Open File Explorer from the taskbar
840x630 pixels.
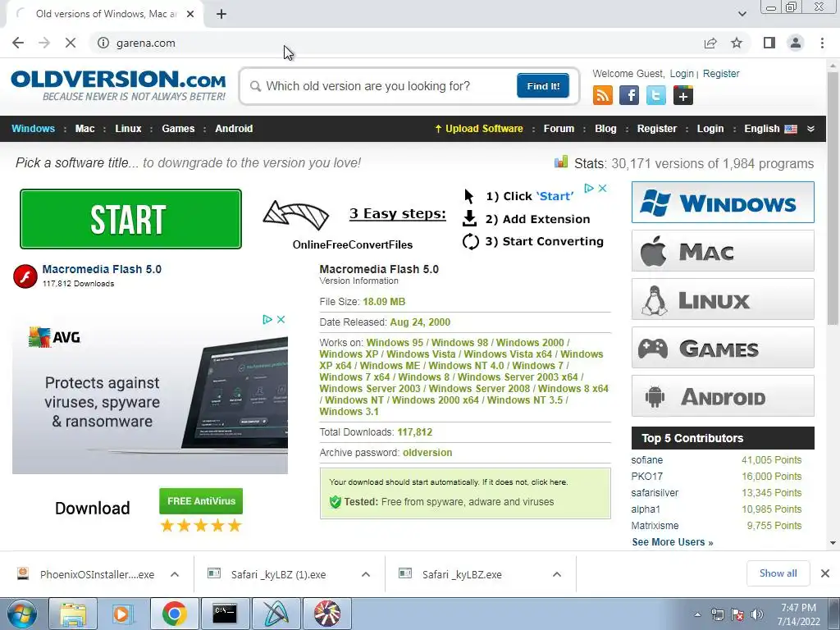click(x=73, y=614)
